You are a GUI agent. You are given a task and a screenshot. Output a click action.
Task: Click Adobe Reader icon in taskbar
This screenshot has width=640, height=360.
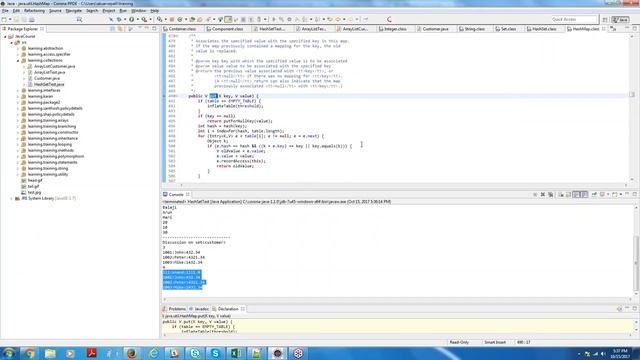coord(91,353)
